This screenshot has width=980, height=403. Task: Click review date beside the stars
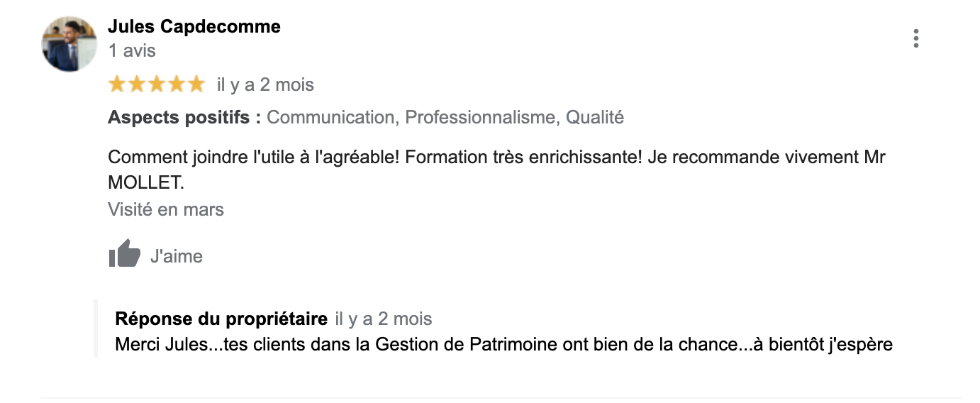click(x=265, y=85)
